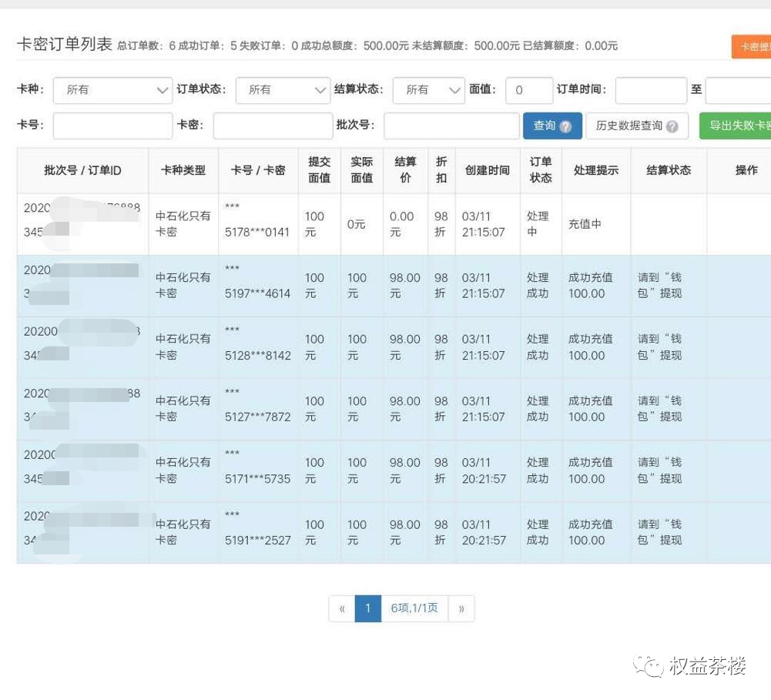Click the 权益茶楼 teapot logo watermark

(x=651, y=666)
